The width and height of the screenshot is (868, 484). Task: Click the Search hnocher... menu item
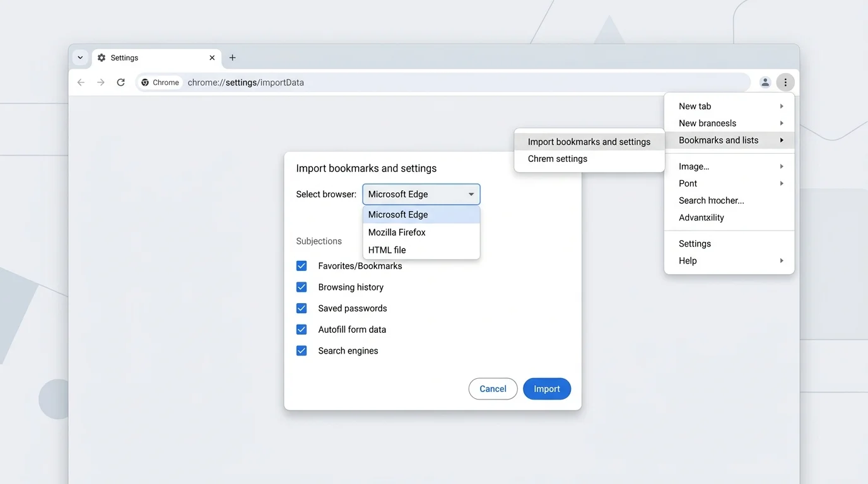729,200
